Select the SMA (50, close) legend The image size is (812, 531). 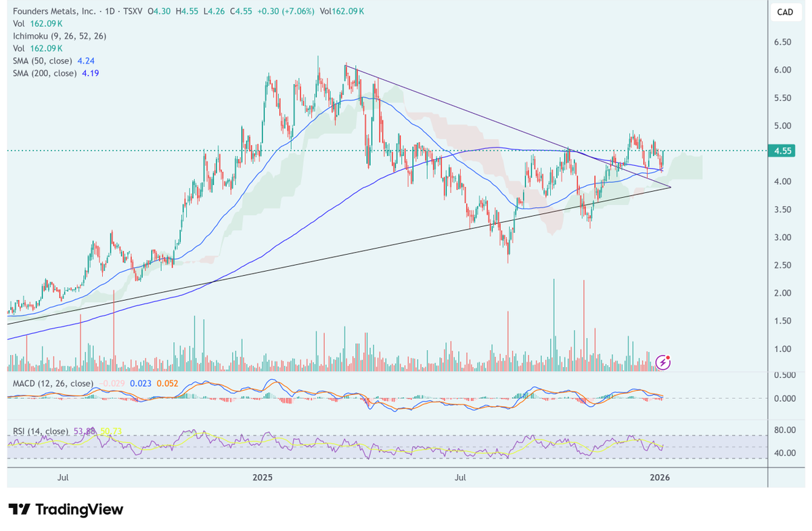point(43,60)
